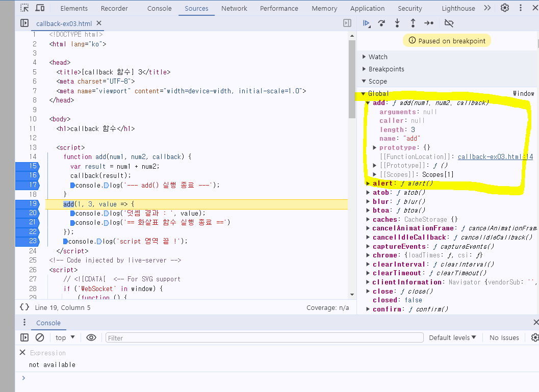Expand the prototype property
The image size is (539, 392).
pyautogui.click(x=375, y=147)
